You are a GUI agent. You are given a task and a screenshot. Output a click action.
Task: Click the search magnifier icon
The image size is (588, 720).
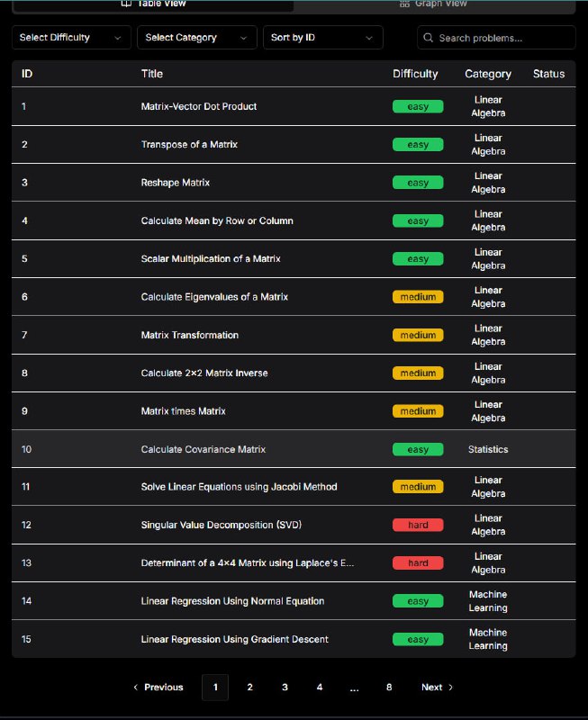(429, 38)
